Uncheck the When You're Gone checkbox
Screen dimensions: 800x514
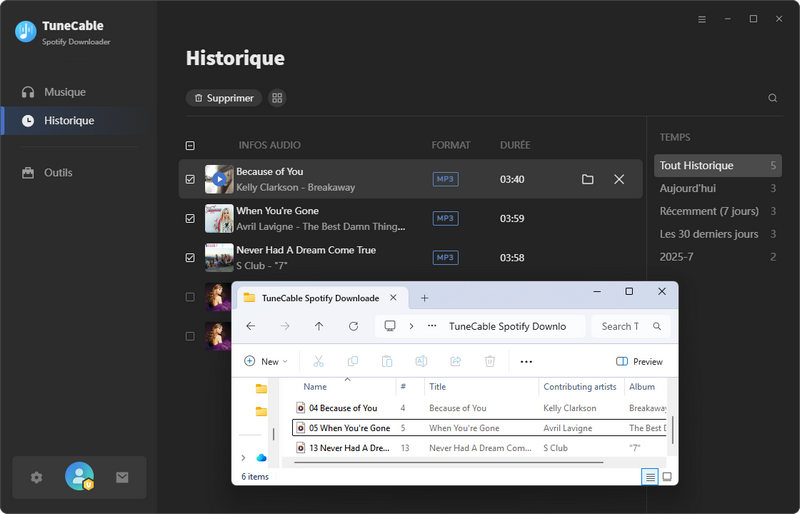pos(190,218)
